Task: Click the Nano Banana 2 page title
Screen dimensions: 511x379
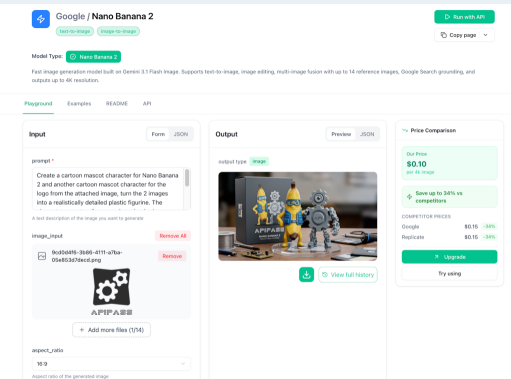Action: tap(122, 16)
